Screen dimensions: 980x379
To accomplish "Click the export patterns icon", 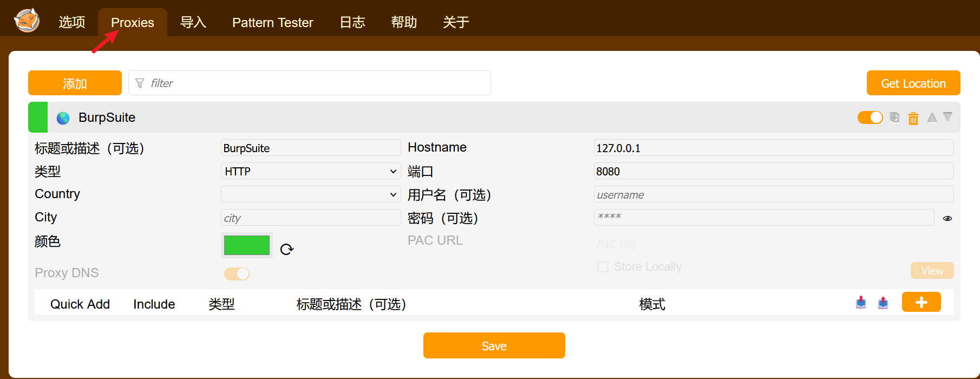I will tap(883, 303).
